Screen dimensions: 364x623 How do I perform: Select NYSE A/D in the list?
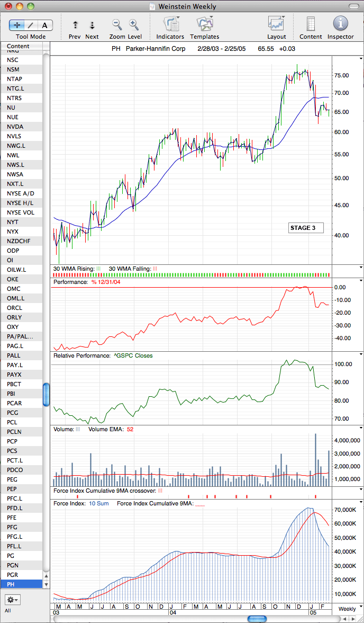(21, 193)
